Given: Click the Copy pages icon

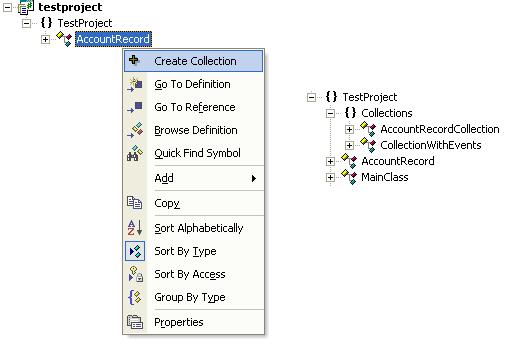Looking at the screenshot, I should 135,203.
